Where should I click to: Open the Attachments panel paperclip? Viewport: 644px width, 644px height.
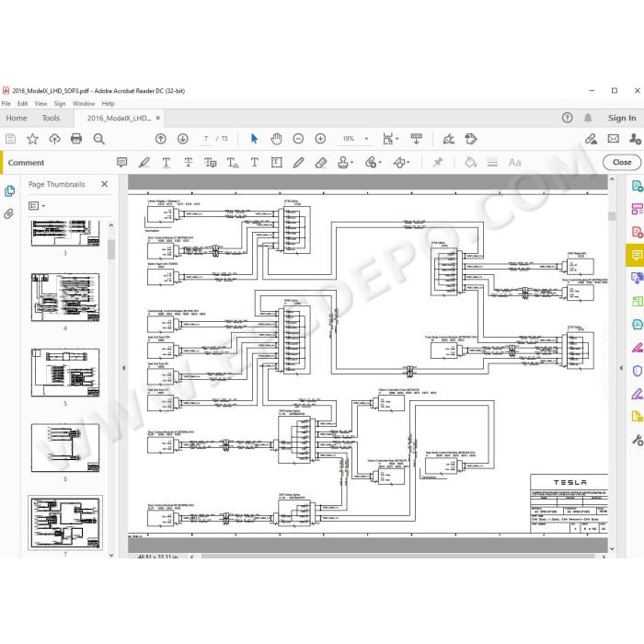9,213
